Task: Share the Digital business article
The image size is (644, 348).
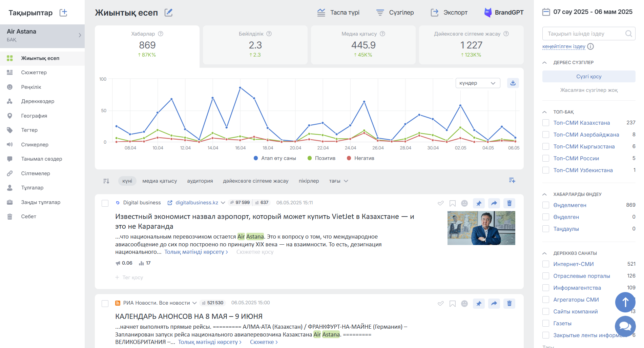Action: [494, 203]
